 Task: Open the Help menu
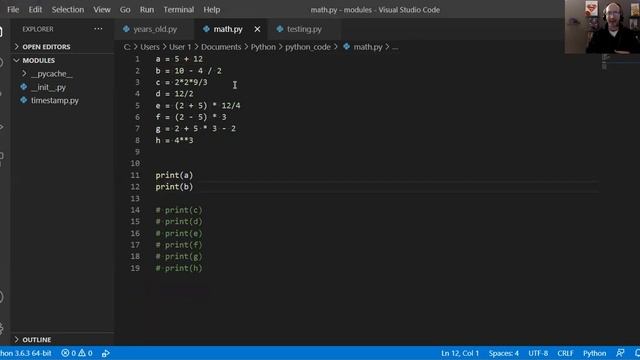[211, 9]
